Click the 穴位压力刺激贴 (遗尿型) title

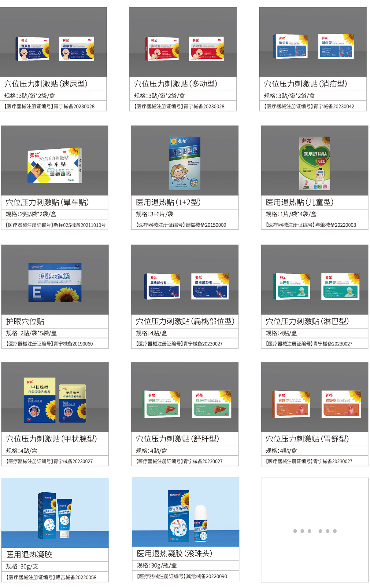pos(46,84)
